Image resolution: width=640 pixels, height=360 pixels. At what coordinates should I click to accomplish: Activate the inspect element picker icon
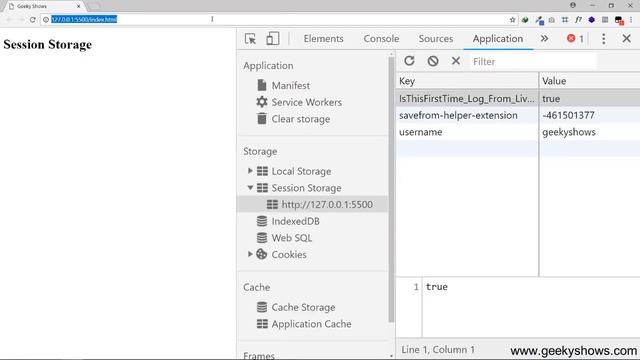pos(250,39)
